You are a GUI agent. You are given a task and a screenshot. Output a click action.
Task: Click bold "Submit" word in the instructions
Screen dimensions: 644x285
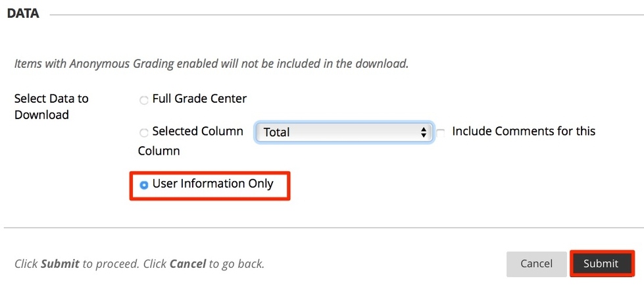(x=60, y=264)
